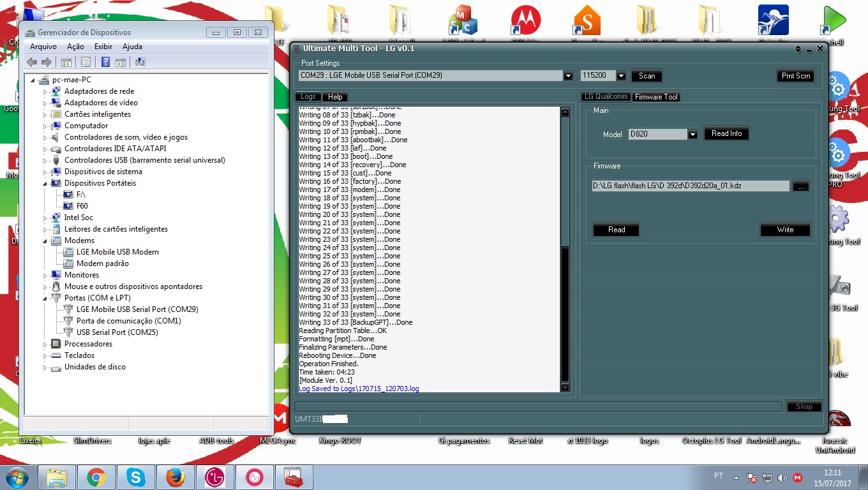The width and height of the screenshot is (868, 490).
Task: Open the Ação menu
Action: click(x=75, y=47)
